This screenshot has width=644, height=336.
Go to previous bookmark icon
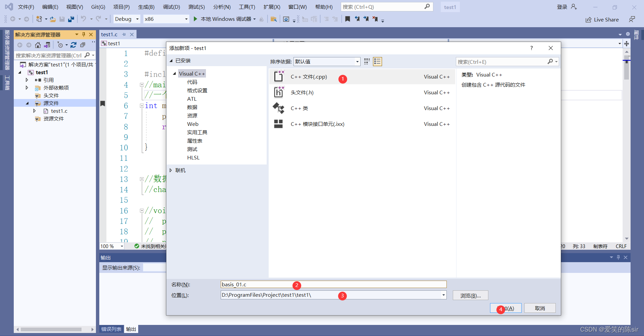357,19
